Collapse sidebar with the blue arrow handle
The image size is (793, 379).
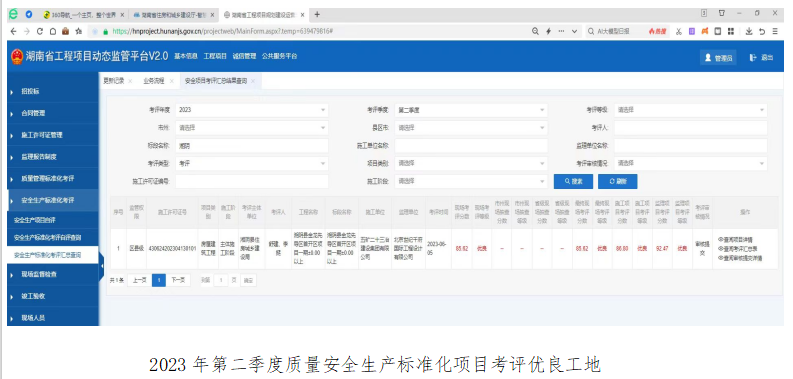[x=101, y=265]
